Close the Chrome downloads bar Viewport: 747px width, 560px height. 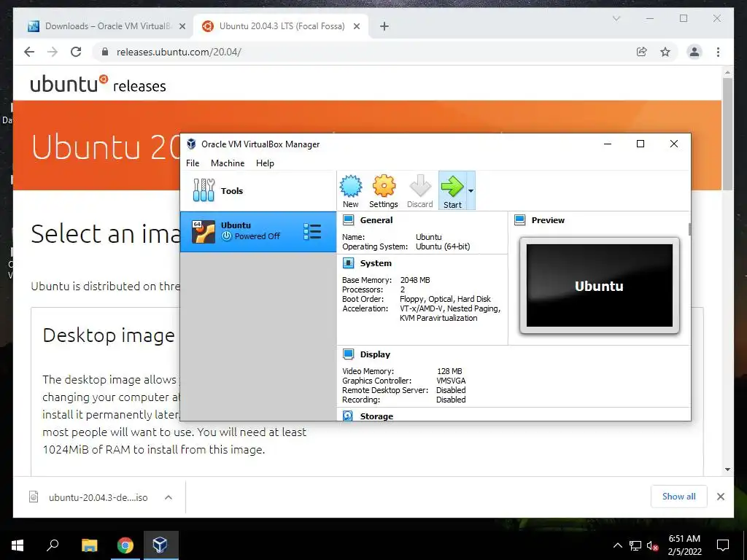[x=720, y=497]
